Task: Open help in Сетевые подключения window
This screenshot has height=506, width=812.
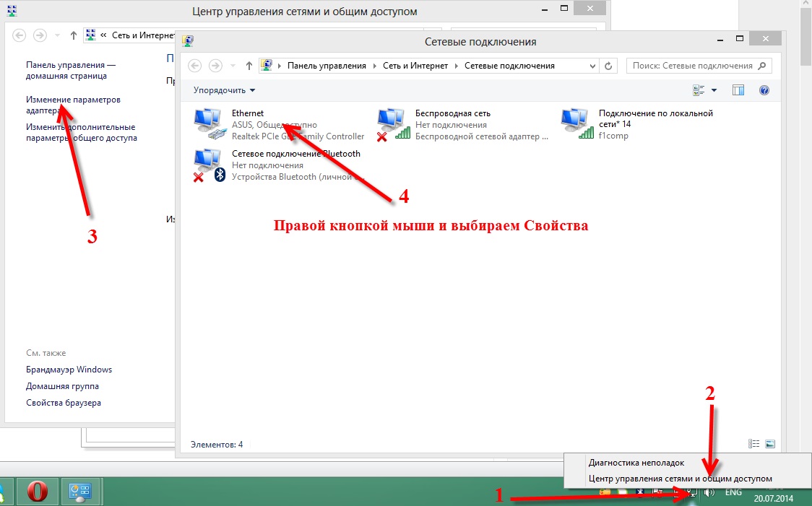Action: 764,90
